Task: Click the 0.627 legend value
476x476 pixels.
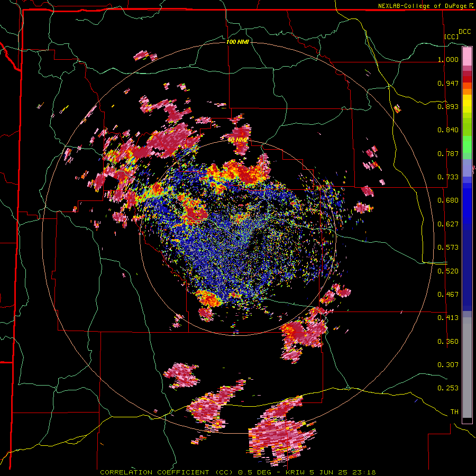Action: click(x=448, y=224)
